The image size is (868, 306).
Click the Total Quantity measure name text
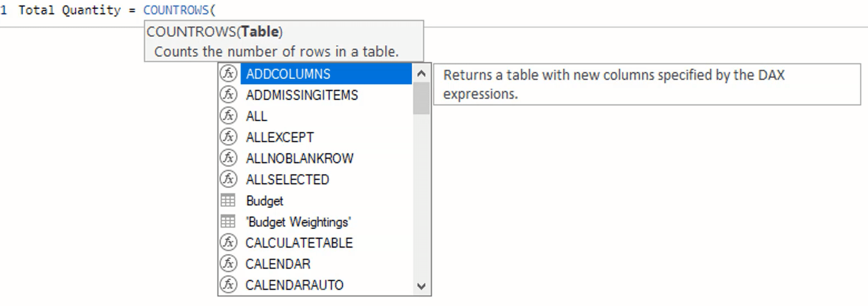[x=70, y=10]
